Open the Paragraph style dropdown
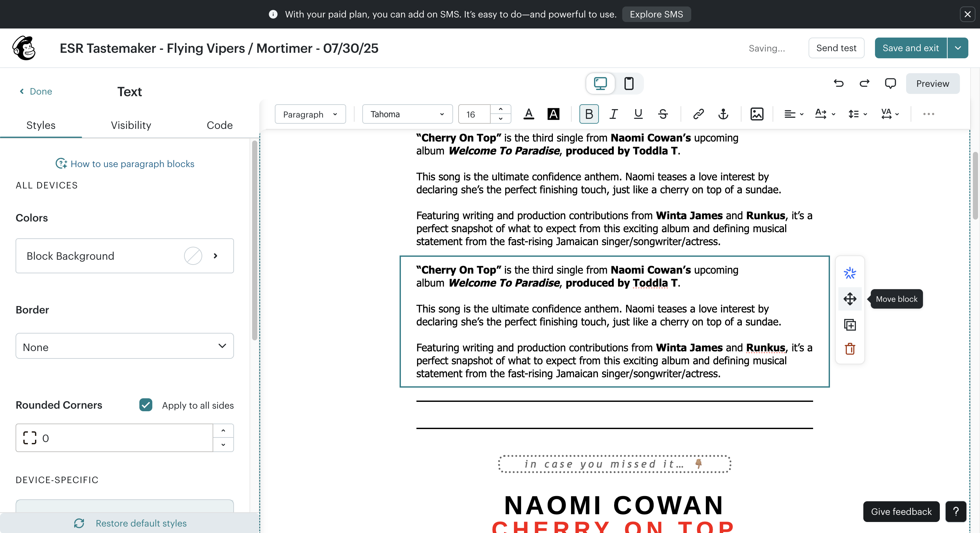980x533 pixels. [310, 114]
